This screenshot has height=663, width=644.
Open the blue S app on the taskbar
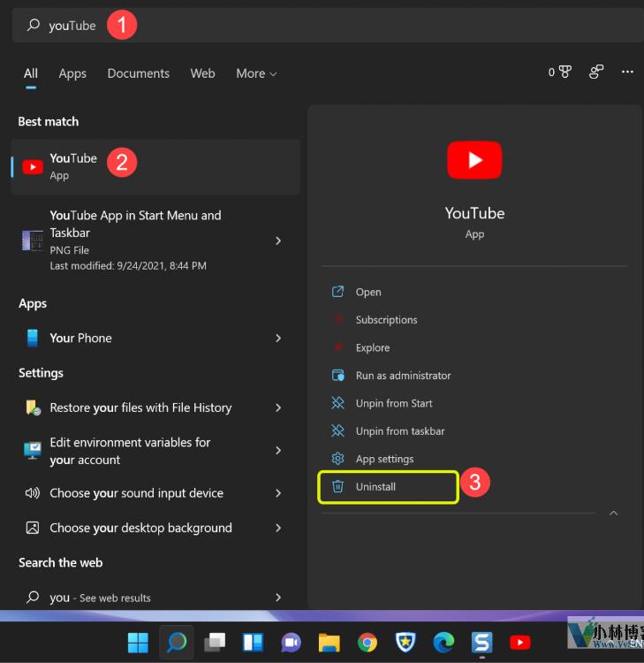click(x=481, y=643)
